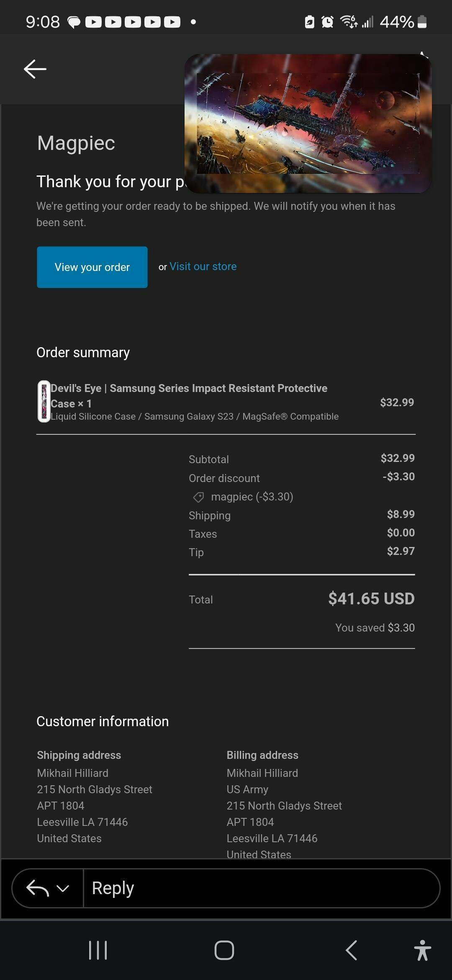Image resolution: width=452 pixels, height=980 pixels.
Task: Tap the floating spaceship video thumbnail
Action: click(x=308, y=124)
